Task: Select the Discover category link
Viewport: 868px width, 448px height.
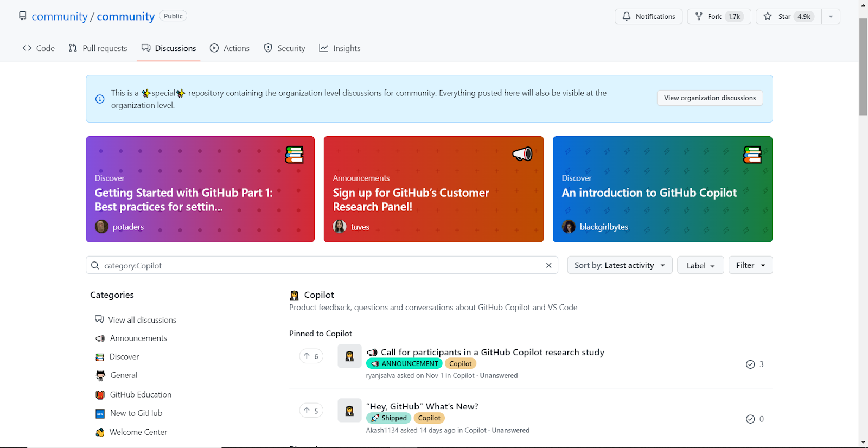Action: pos(124,357)
